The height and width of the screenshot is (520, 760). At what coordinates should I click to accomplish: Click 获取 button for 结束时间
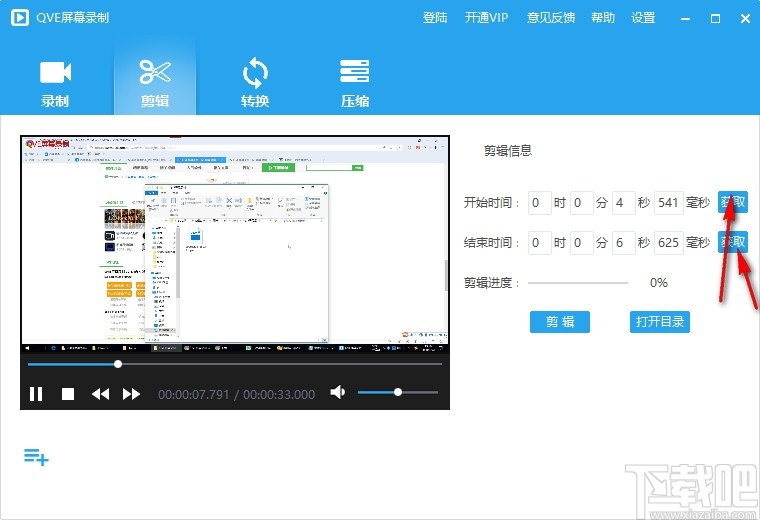[732, 242]
